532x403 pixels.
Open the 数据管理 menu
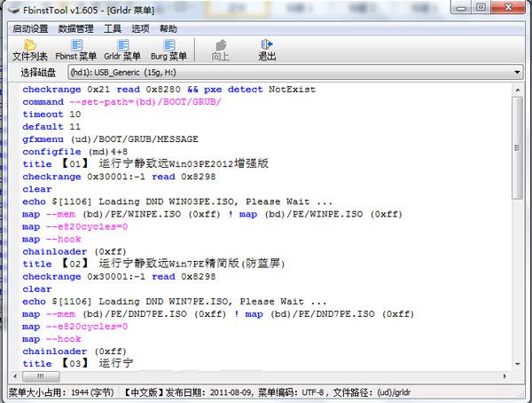75,28
